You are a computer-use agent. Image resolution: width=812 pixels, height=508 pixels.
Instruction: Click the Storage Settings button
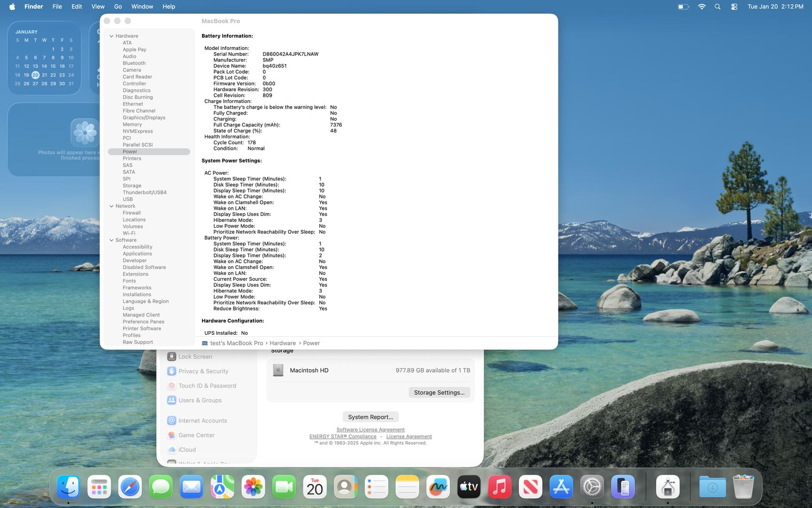click(x=439, y=392)
